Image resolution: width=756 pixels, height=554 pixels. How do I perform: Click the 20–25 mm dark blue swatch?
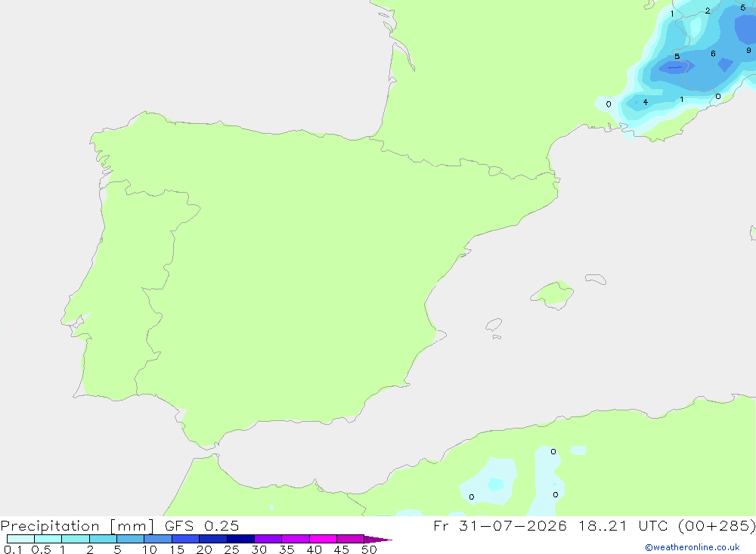point(212,539)
